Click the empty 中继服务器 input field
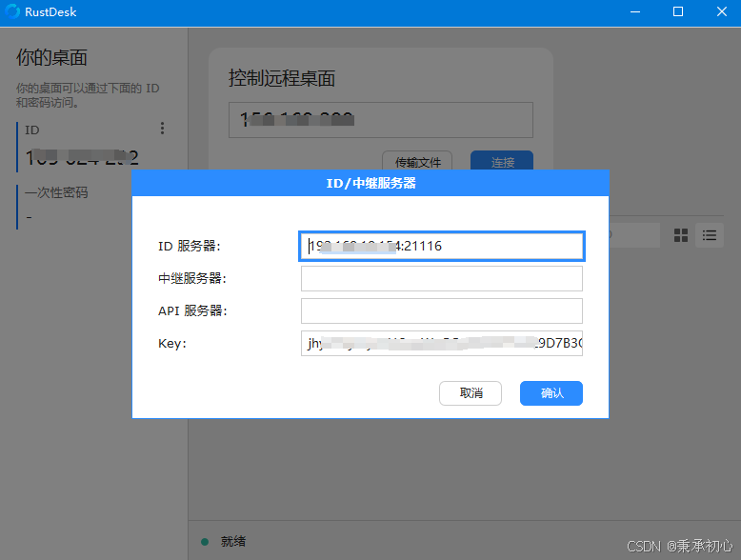741x560 pixels. pyautogui.click(x=441, y=278)
